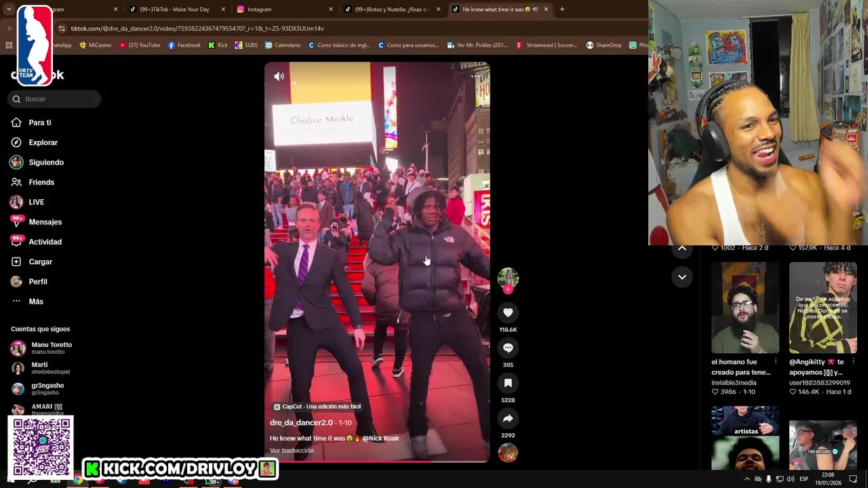The image size is (868, 488).
Task: Open the LIVE section in sidebar
Action: click(36, 202)
